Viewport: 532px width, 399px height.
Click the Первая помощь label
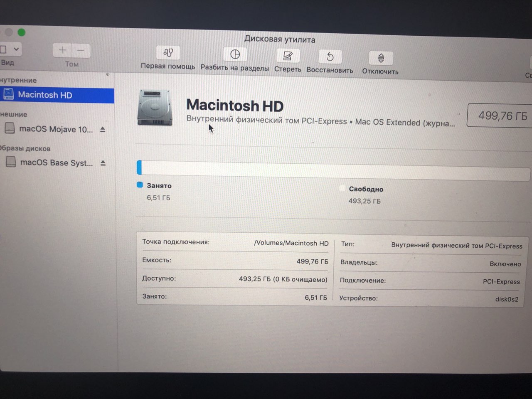[168, 66]
